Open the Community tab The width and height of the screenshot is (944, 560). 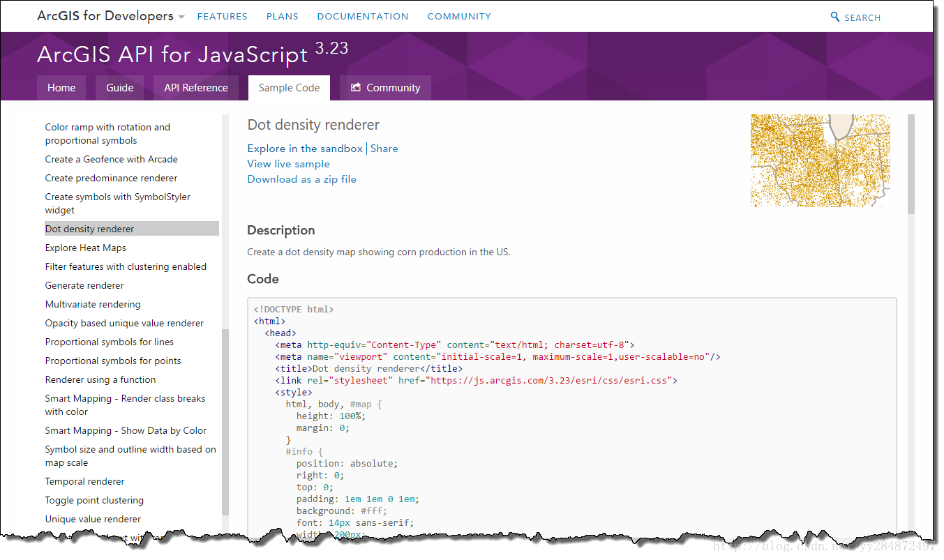point(385,88)
